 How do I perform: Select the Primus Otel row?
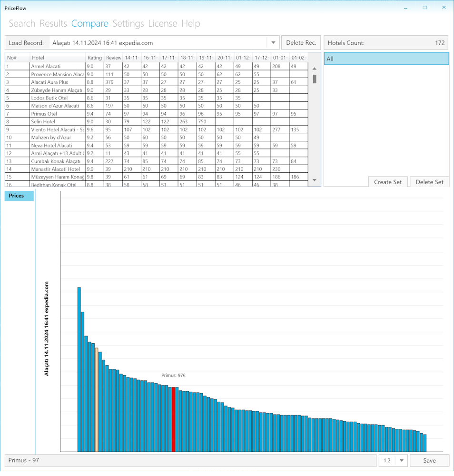click(156, 114)
